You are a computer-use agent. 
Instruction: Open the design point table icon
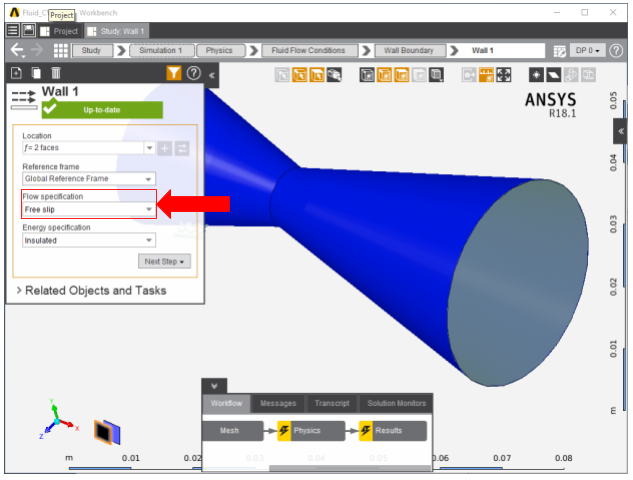(560, 51)
